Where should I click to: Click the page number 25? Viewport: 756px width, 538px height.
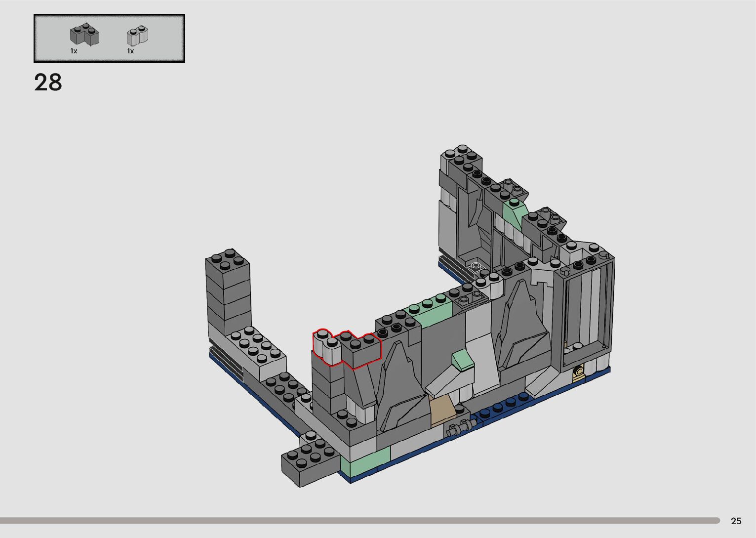[x=736, y=521]
